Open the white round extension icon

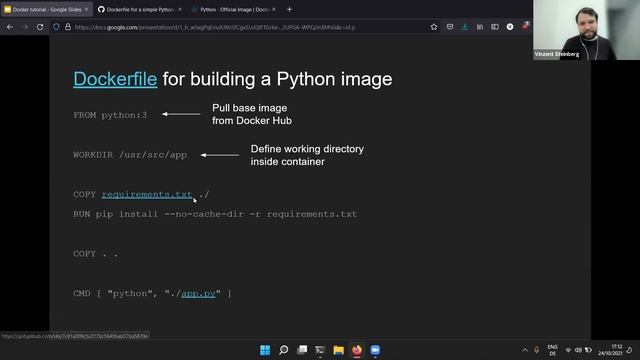point(510,27)
